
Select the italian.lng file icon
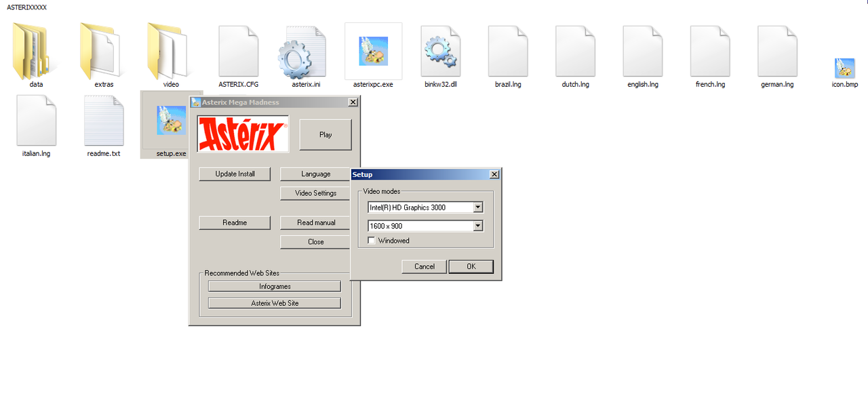pyautogui.click(x=37, y=120)
